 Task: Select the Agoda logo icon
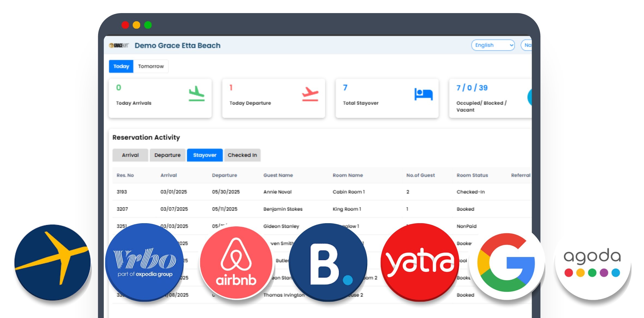(x=593, y=262)
